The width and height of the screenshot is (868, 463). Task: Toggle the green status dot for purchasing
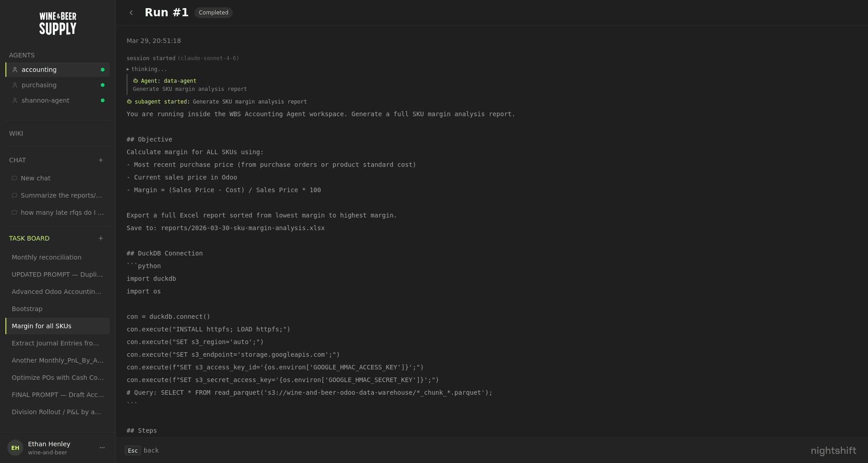point(103,85)
